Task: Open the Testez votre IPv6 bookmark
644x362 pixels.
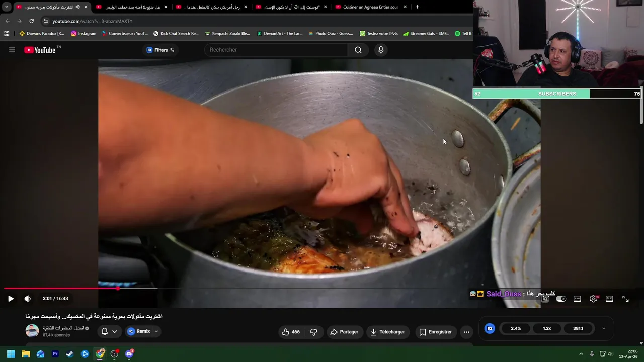Action: tap(379, 34)
